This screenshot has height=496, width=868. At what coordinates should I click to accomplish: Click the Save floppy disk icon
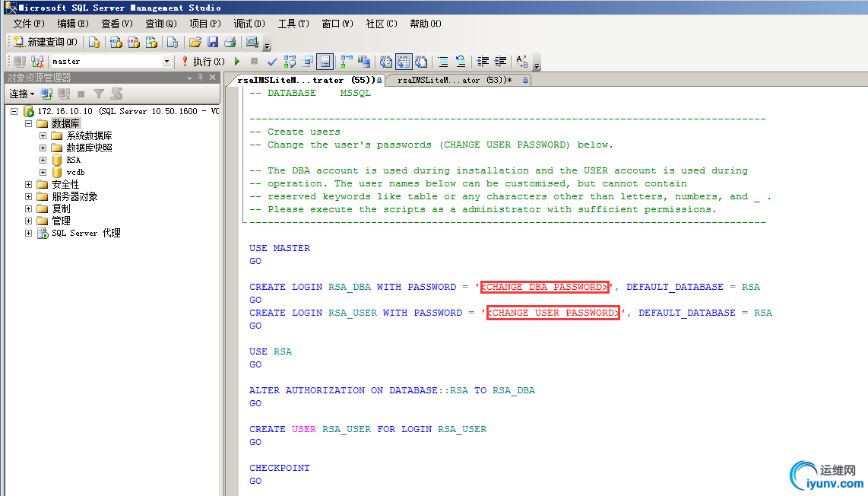(x=213, y=42)
